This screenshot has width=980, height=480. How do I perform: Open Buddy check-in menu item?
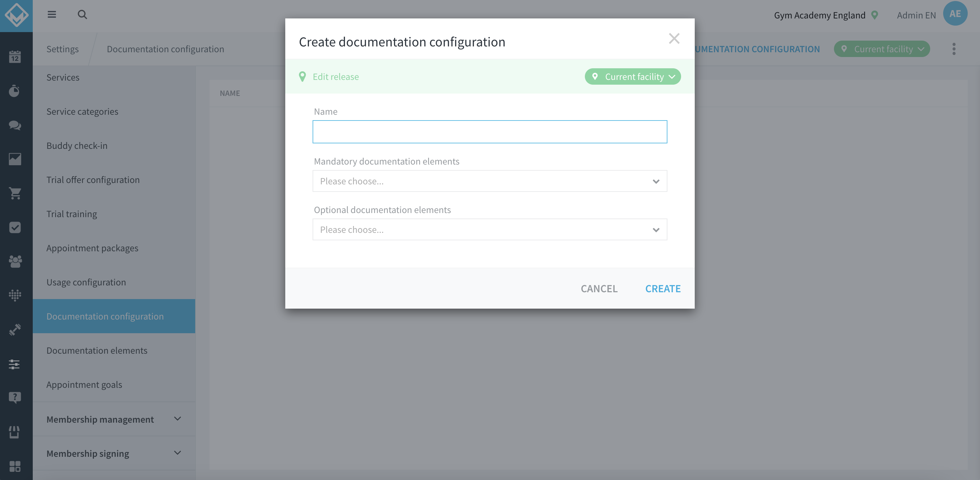tap(114, 145)
